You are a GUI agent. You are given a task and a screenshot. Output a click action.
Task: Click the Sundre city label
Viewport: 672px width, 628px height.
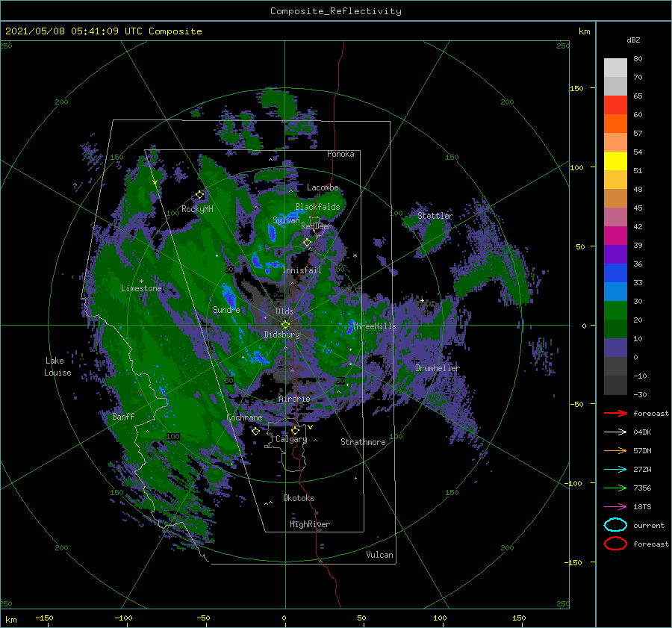[x=226, y=309]
